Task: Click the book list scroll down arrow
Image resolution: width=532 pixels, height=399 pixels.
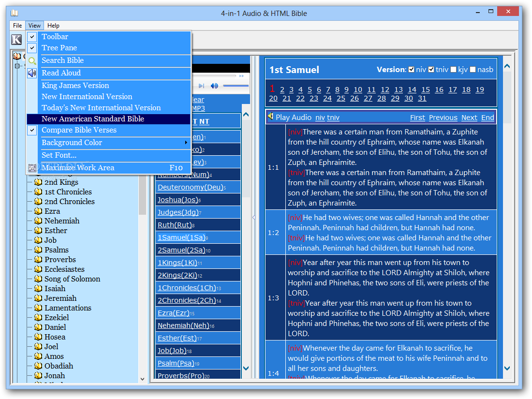Action: pos(246,368)
